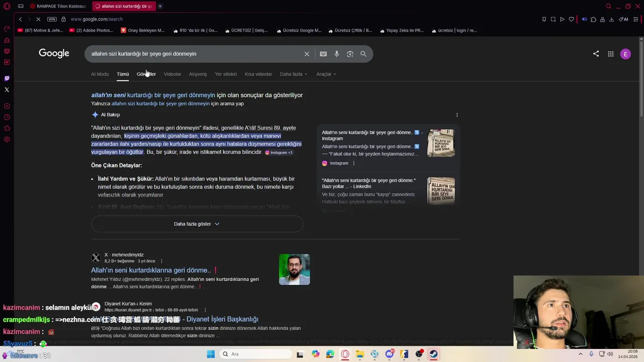
Task: Open Twitch from Opera sidebar
Action: click(x=7, y=78)
